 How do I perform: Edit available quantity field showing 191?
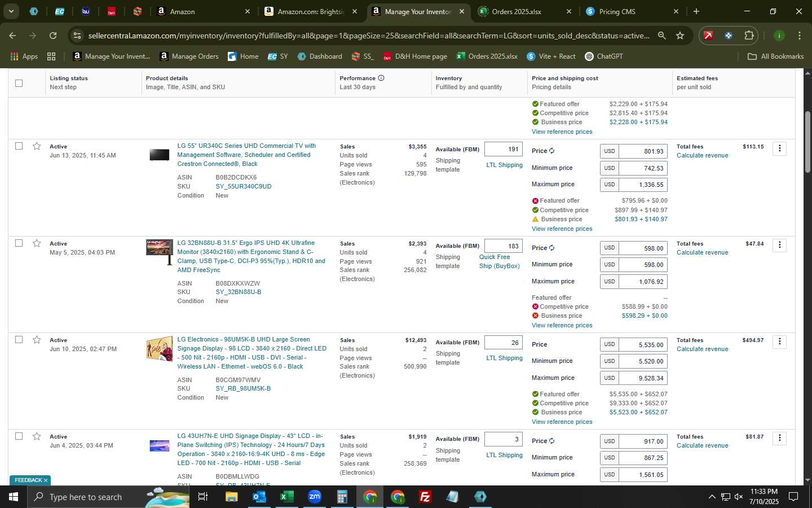(x=504, y=149)
